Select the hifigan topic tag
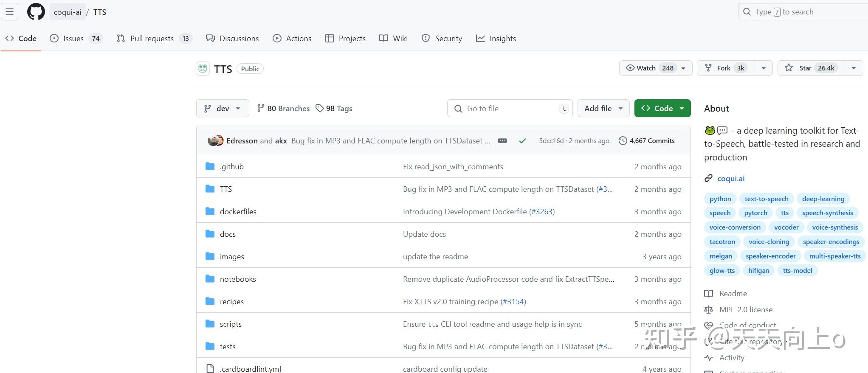Viewport: 868px width, 373px height. pyautogui.click(x=758, y=271)
